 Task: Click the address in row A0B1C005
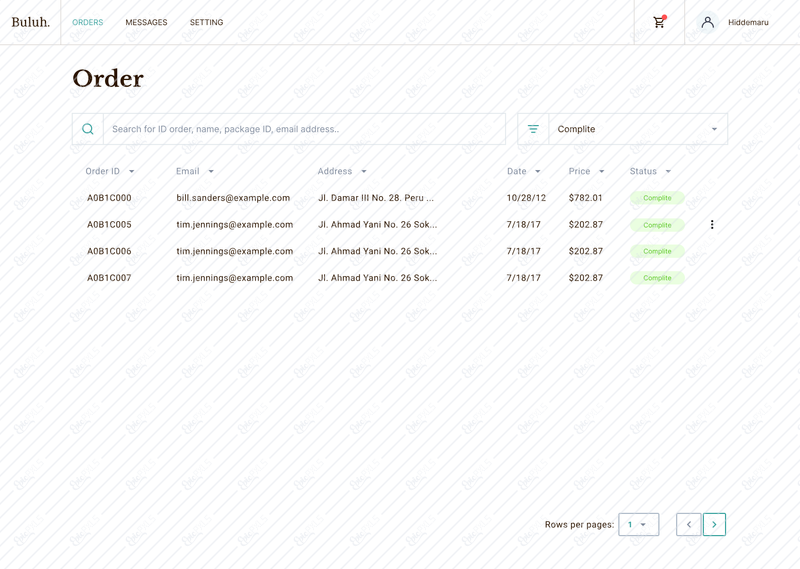[378, 225]
